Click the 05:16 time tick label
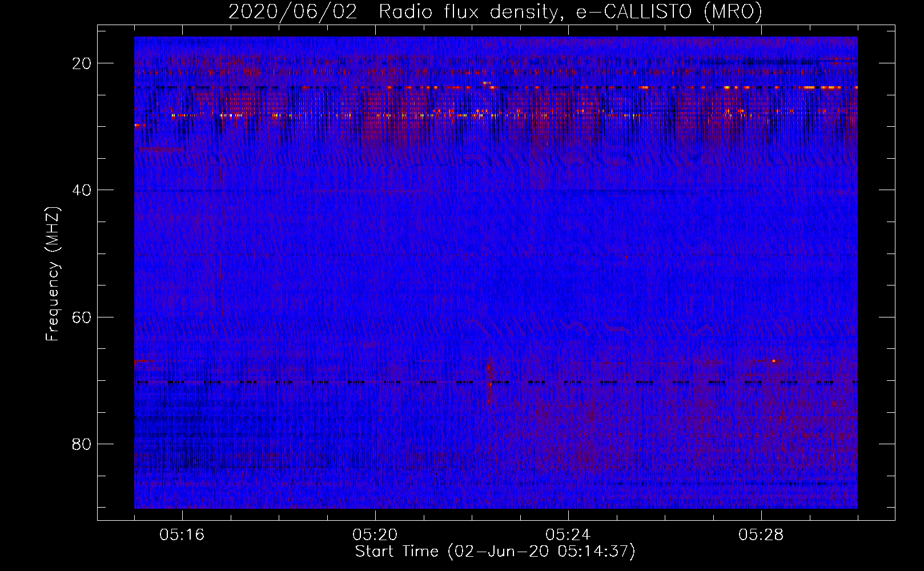The width and height of the screenshot is (924, 571). point(182,535)
